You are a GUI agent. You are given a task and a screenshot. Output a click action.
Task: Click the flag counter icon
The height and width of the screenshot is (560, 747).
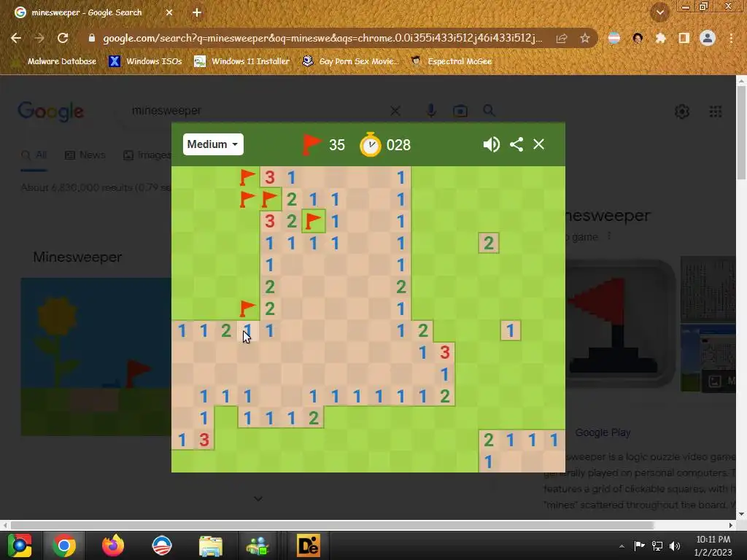(311, 144)
